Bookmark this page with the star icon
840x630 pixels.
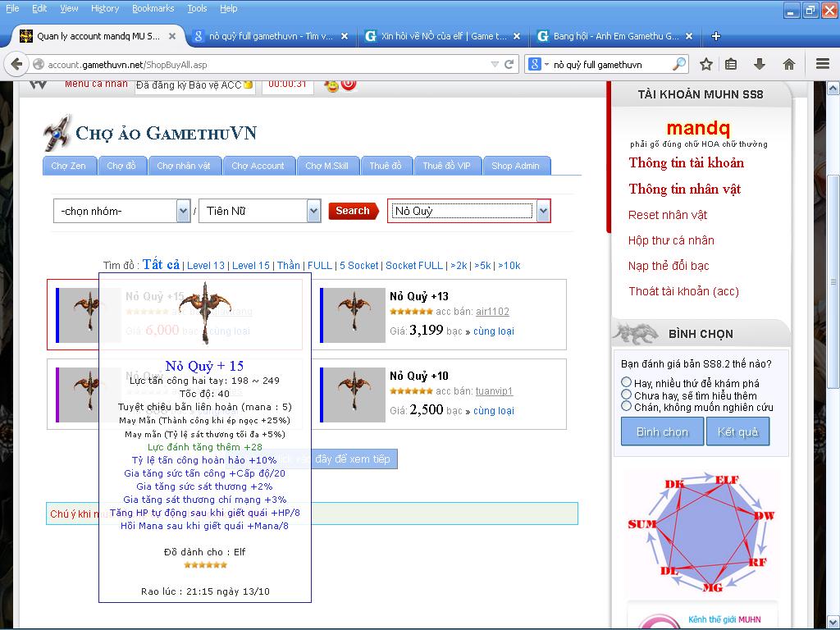(x=706, y=64)
